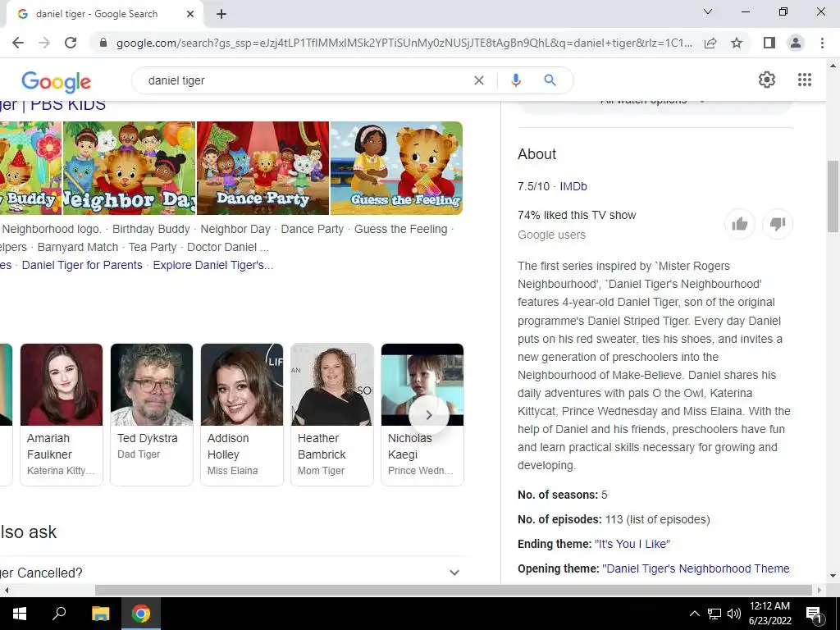The image size is (840, 630).
Task: Select Amariah Faulkner cast card
Action: (x=61, y=414)
